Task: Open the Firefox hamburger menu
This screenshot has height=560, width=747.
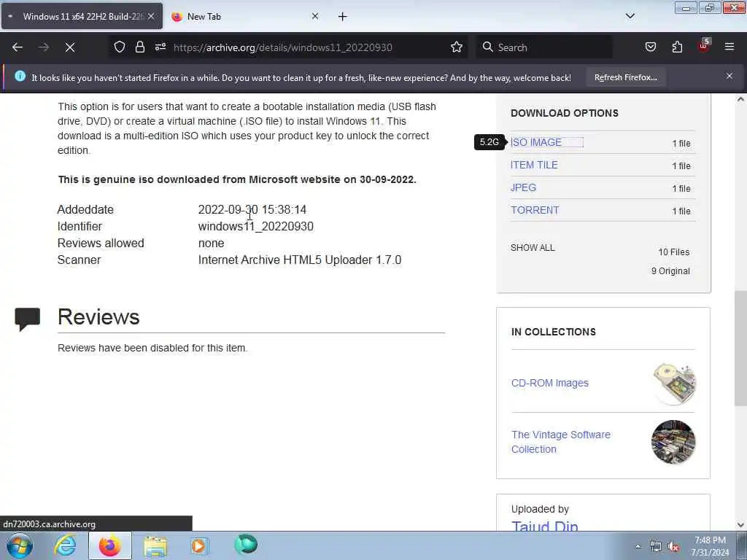Action: 729,47
